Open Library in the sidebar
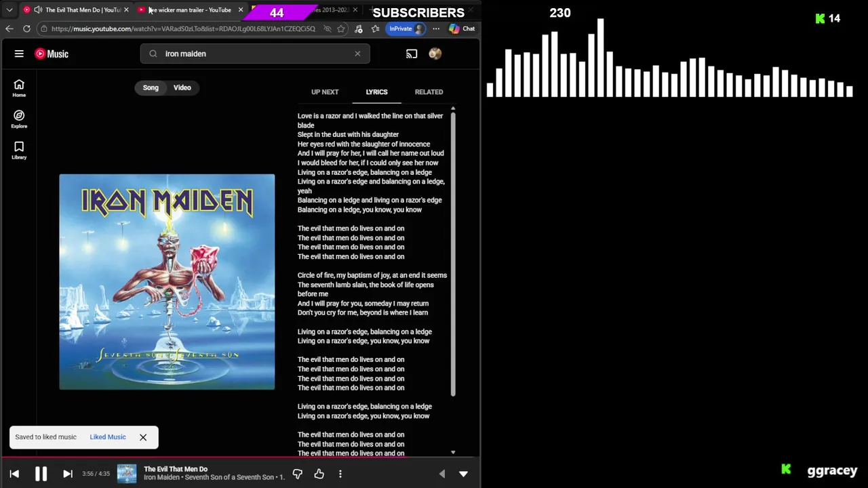Image resolution: width=868 pixels, height=488 pixels. (x=19, y=150)
